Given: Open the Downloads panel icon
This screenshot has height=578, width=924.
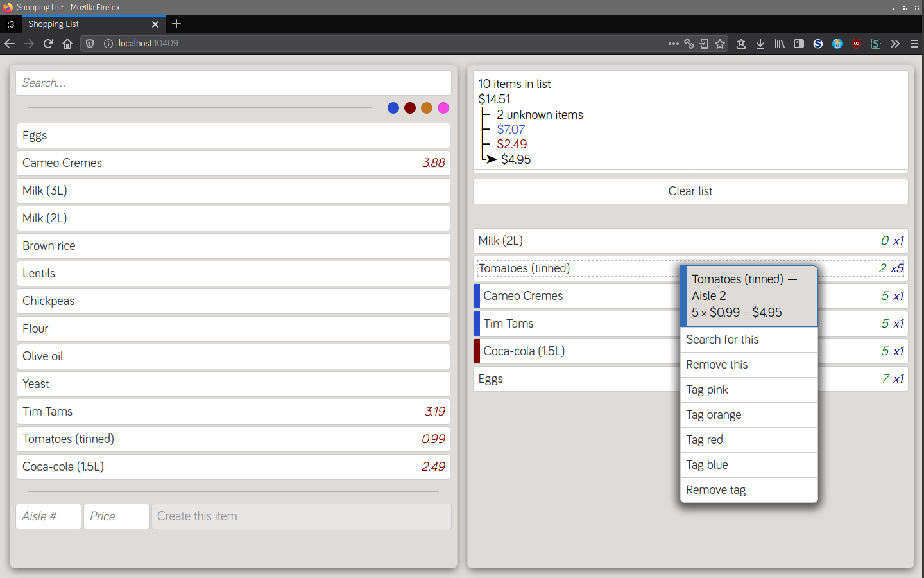Looking at the screenshot, I should click(x=760, y=44).
